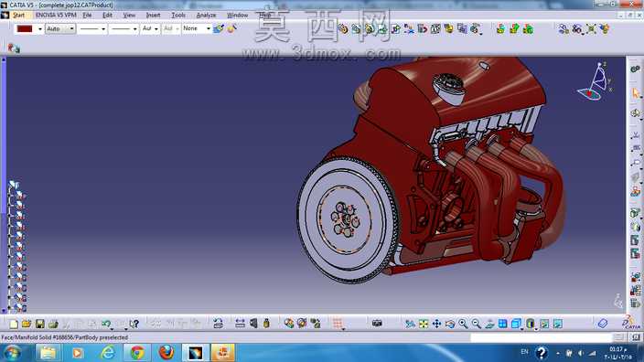This screenshot has height=362, width=644.
Task: Open the File menu
Action: point(87,16)
